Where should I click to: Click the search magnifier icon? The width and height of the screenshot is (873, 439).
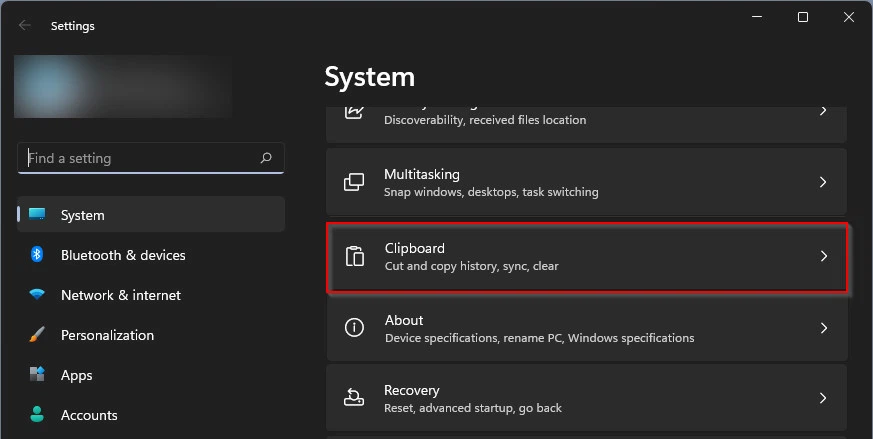coord(266,158)
